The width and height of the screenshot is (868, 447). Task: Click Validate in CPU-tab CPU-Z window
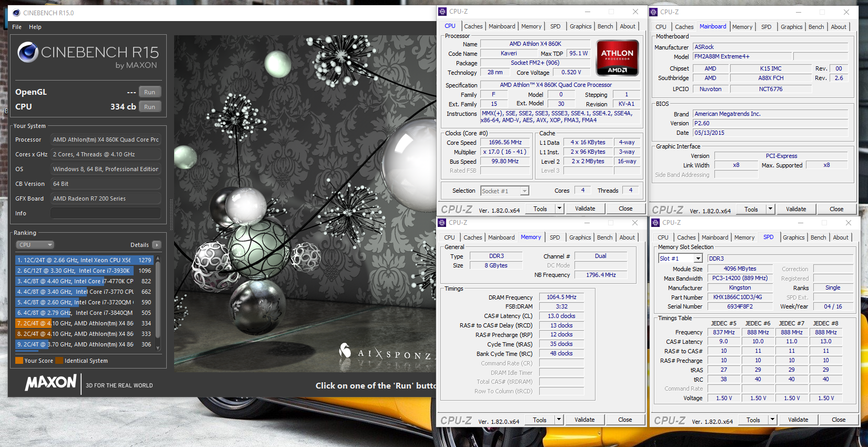point(585,208)
